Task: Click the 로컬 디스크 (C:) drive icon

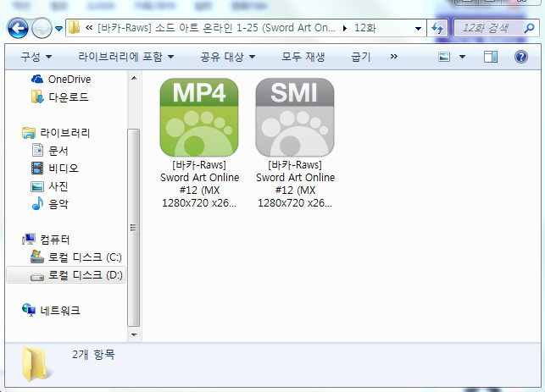Action: (x=37, y=257)
